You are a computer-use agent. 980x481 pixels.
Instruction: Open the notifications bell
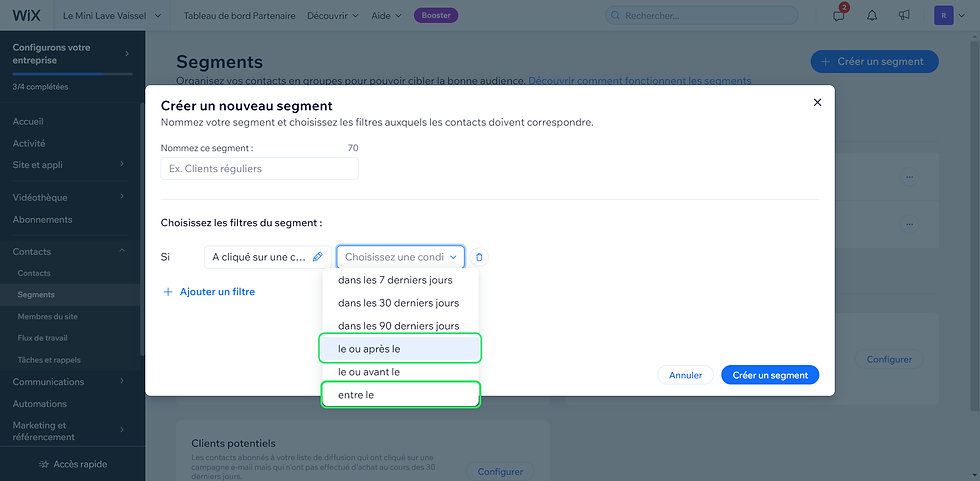click(872, 16)
